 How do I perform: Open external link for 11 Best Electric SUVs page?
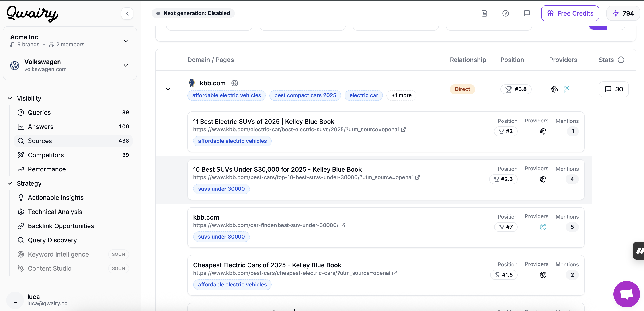point(403,130)
